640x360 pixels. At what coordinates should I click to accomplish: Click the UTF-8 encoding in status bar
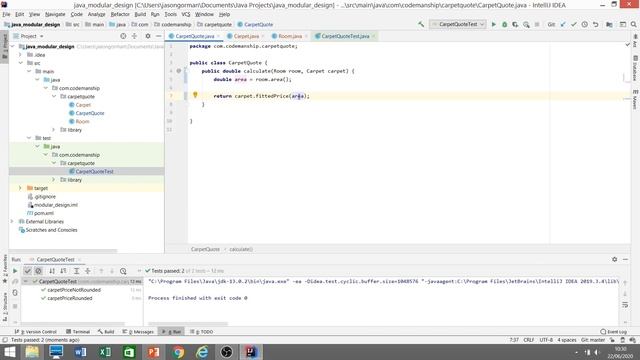tap(546, 340)
